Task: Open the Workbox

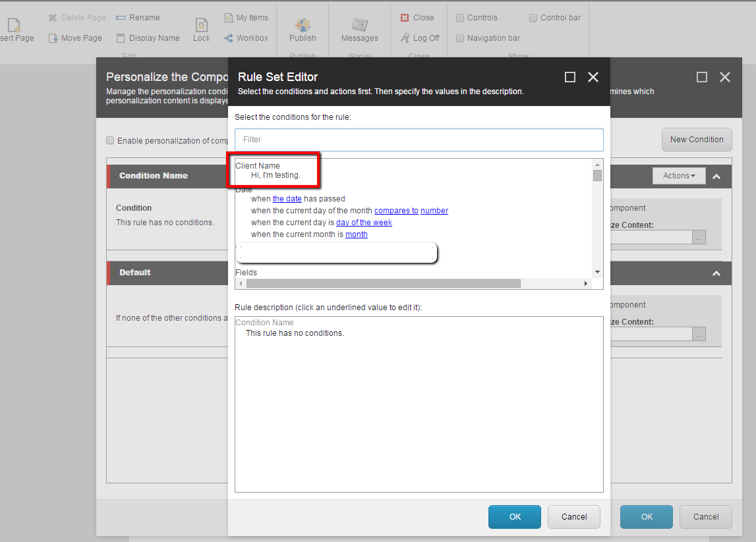Action: pyautogui.click(x=246, y=38)
